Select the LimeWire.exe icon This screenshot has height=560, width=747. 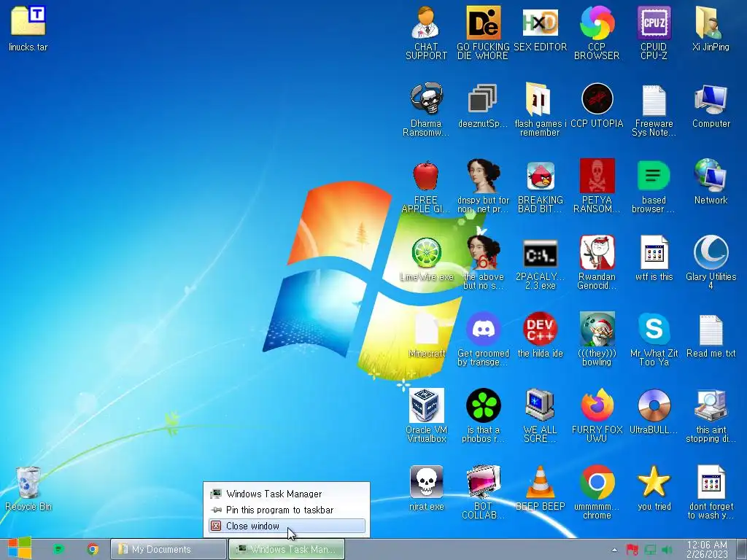426,252
